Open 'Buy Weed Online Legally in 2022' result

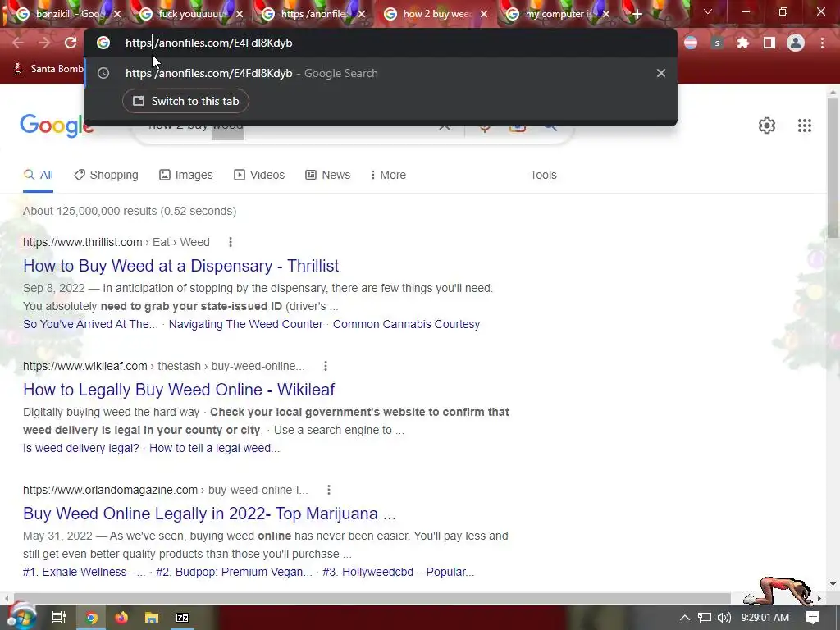tap(209, 514)
